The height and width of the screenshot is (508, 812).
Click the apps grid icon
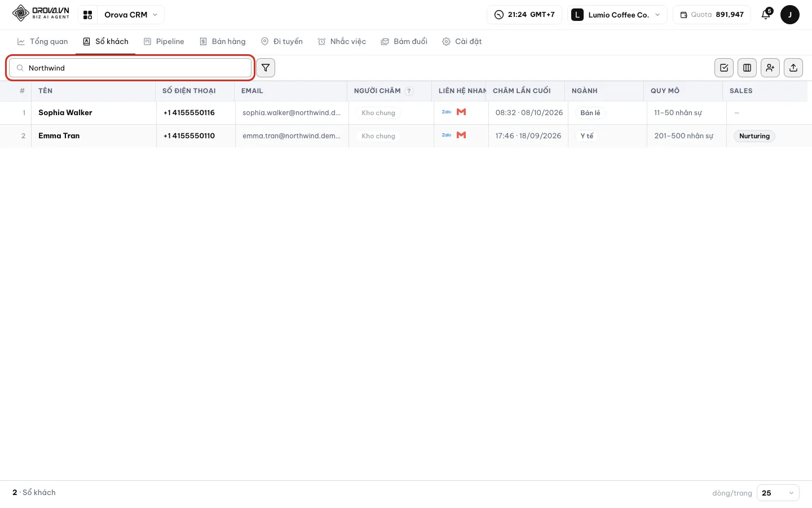(x=87, y=15)
